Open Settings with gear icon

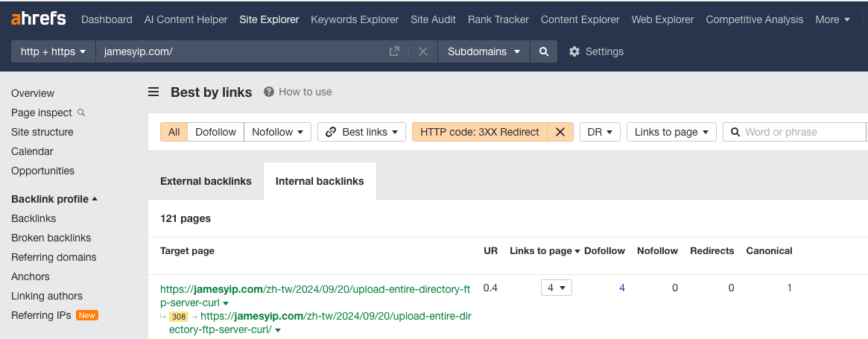pos(596,51)
